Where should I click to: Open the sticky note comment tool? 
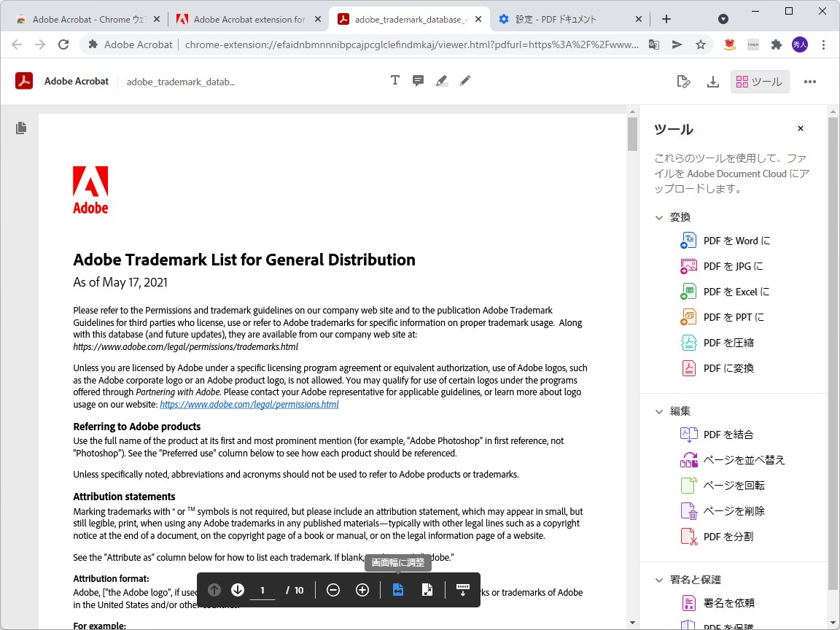point(418,80)
